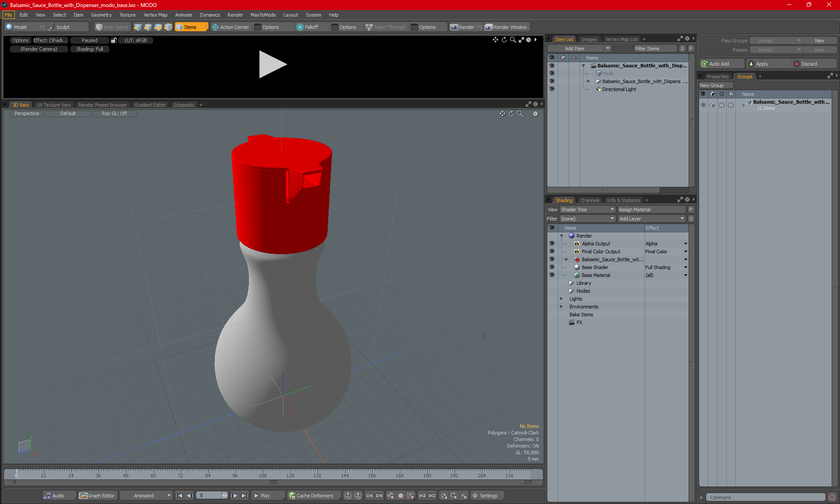This screenshot has width=840, height=504.
Task: Expand Lights in Shader Tree
Action: pos(561,299)
